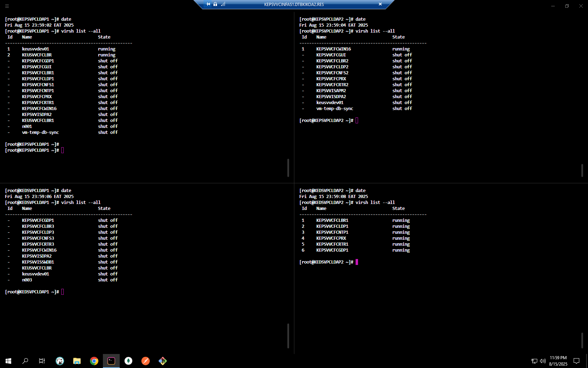Image resolution: width=588 pixels, height=368 pixels.
Task: Open DBeaver from the taskbar
Action: [60, 361]
